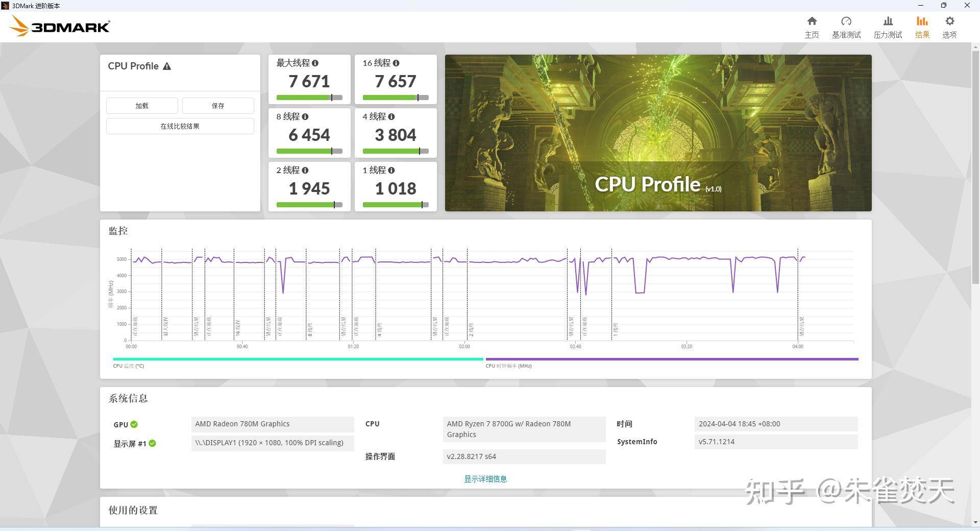Click the 使用的设置 heading
The width and height of the screenshot is (980, 531).
(x=133, y=510)
